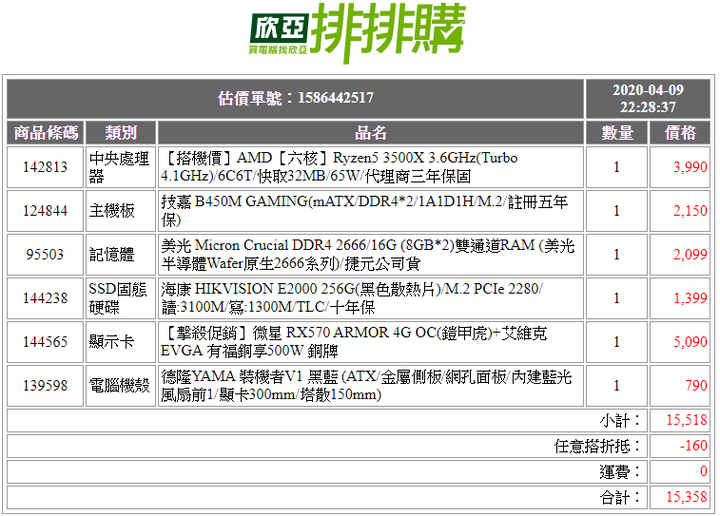Viewport: 720px width, 516px height.
Task: Click the 中央處理器 category cell
Action: [119, 167]
